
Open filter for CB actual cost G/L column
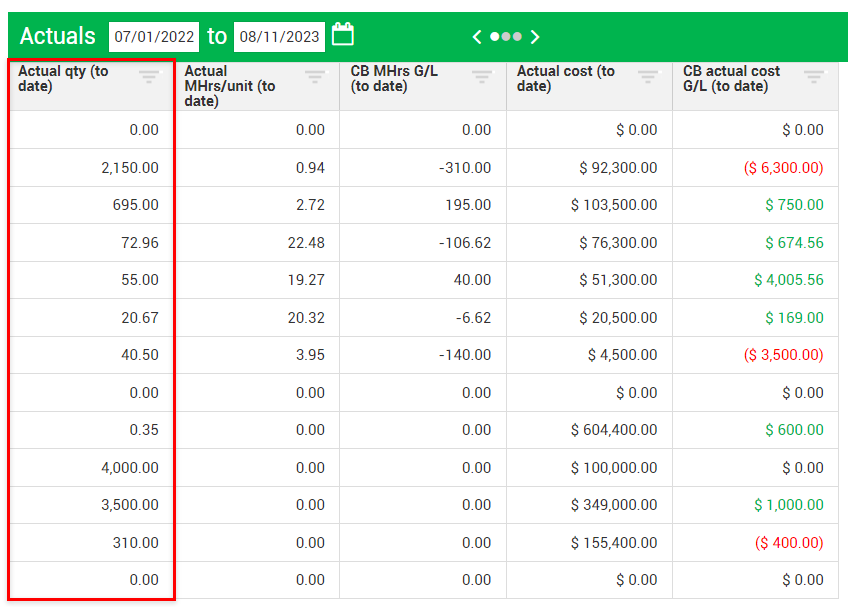pos(814,76)
